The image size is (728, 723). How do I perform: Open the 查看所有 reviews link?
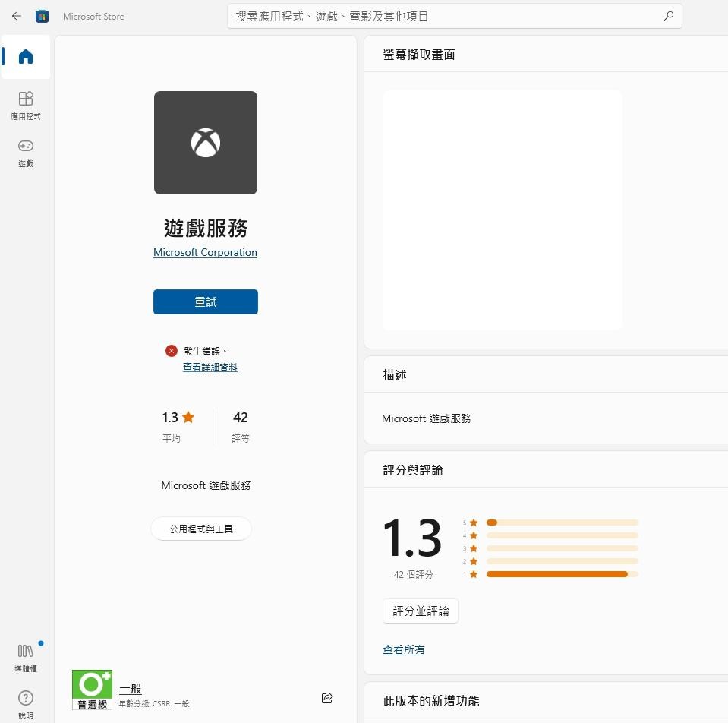pos(404,650)
